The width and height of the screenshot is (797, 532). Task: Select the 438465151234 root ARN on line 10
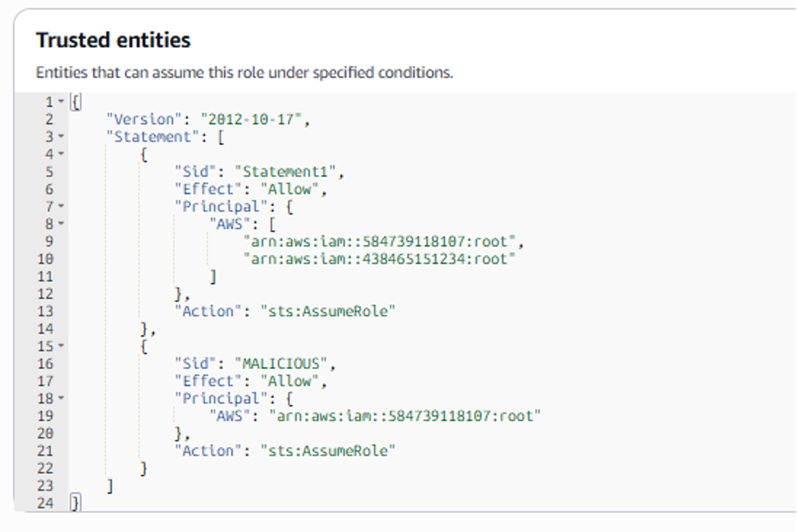379,259
